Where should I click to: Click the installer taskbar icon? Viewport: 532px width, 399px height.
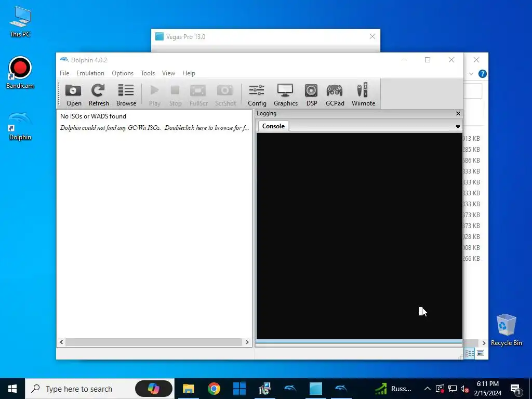(x=264, y=389)
